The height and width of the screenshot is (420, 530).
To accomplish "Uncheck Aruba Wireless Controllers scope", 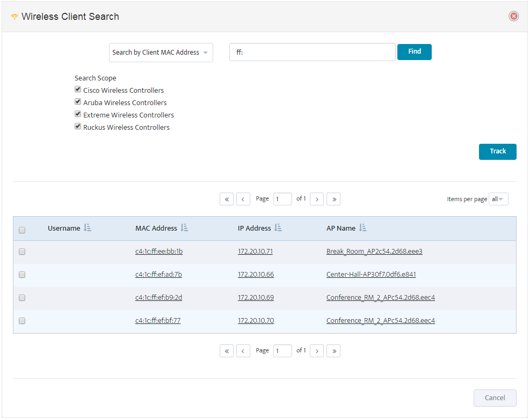I will tap(78, 101).
